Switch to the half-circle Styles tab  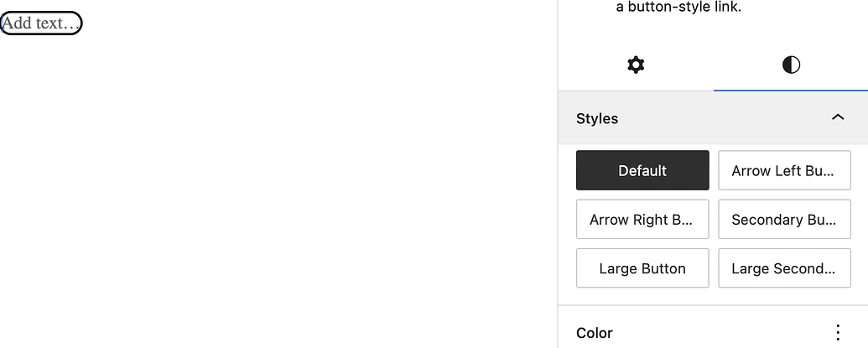(x=791, y=65)
